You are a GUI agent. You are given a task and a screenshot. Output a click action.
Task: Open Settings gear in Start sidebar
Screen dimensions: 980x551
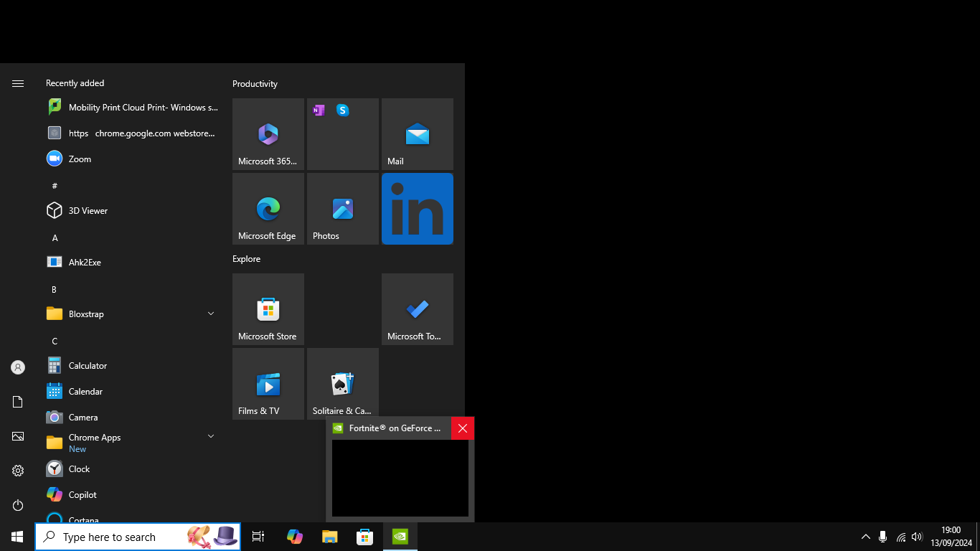(x=18, y=471)
